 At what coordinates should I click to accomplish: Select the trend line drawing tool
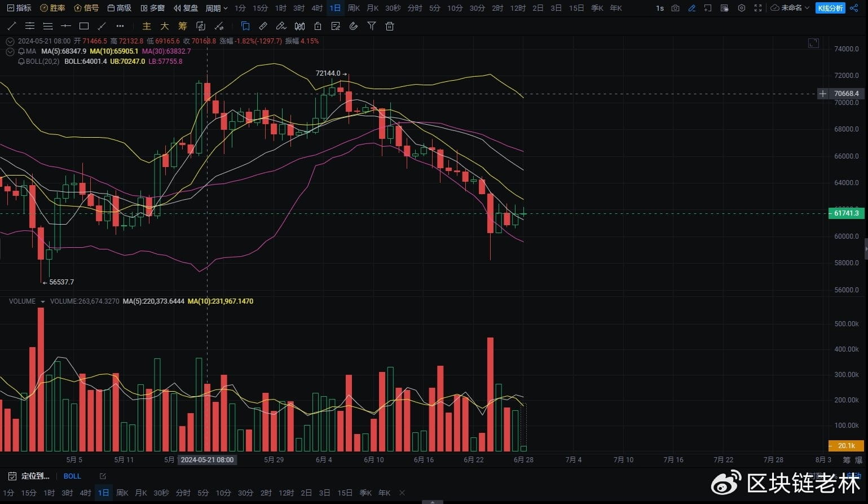pyautogui.click(x=12, y=26)
